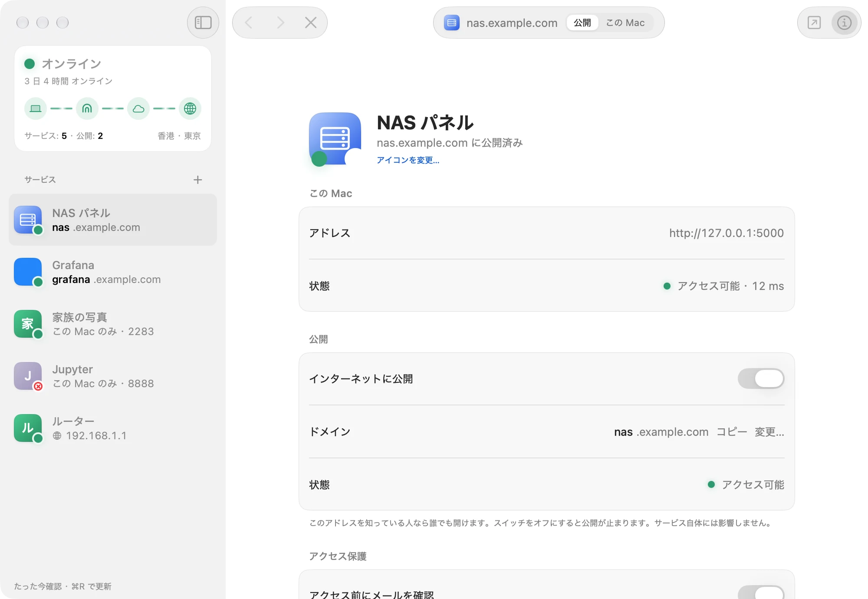Viewport: 868px width, 599px height.
Task: Click the info inspector icon
Action: click(x=844, y=23)
